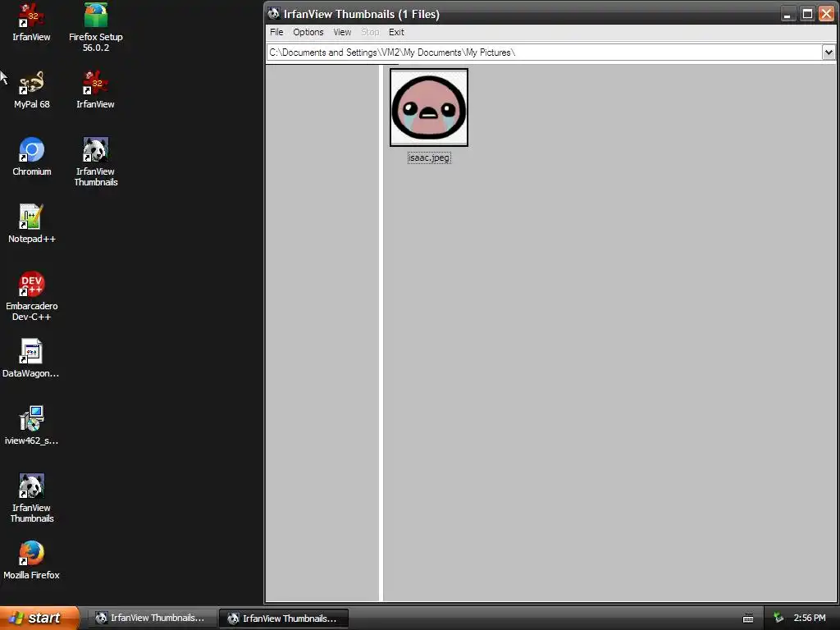Image resolution: width=840 pixels, height=630 pixels.
Task: Open the File menu
Action: pyautogui.click(x=276, y=32)
